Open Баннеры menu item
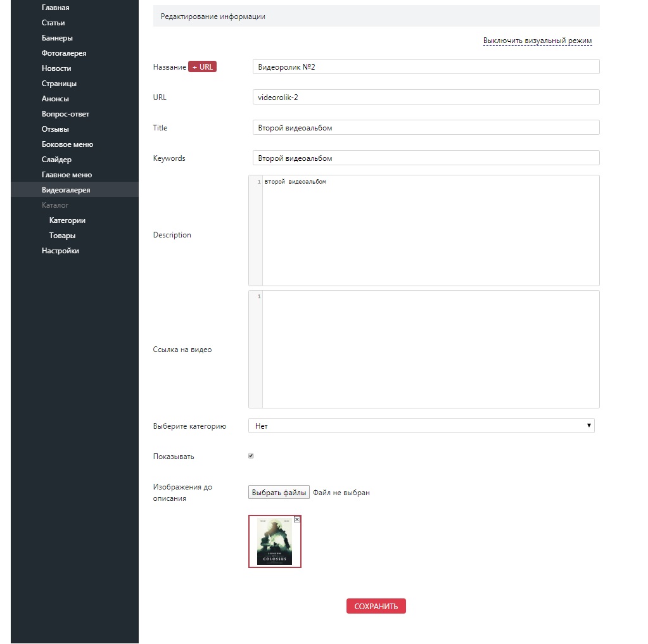The width and height of the screenshot is (648, 644). [x=57, y=38]
